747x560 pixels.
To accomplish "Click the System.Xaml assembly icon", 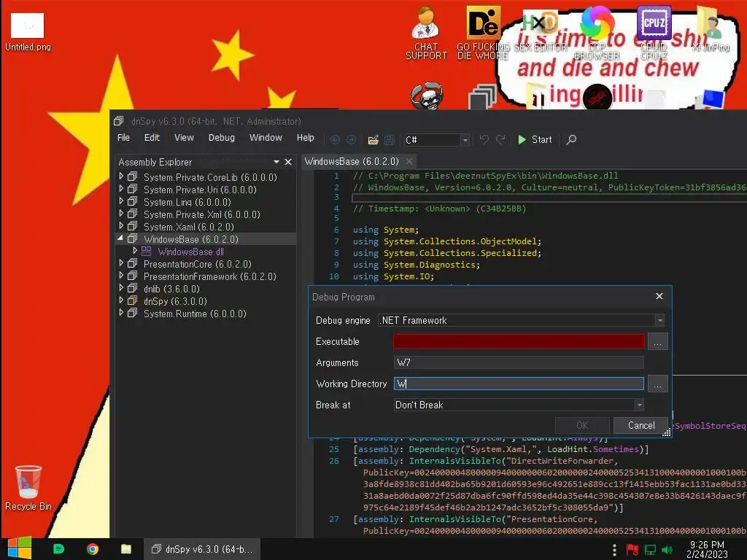I will click(x=133, y=226).
